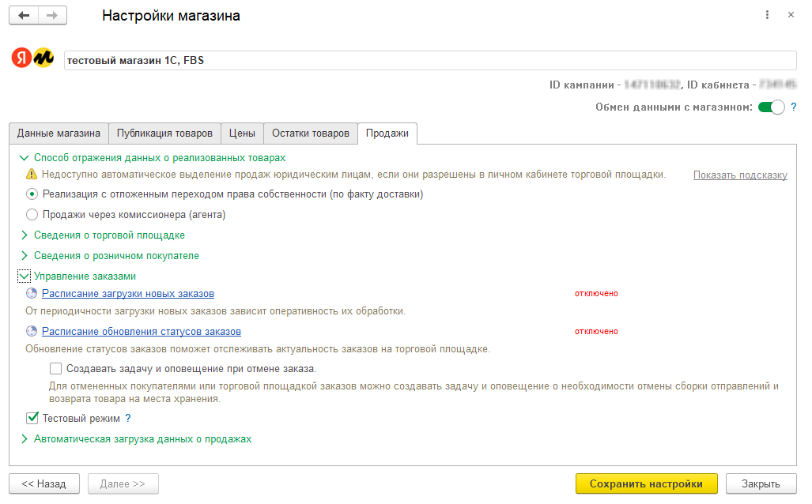The width and height of the screenshot is (812, 504).
Task: Enable Создавать задачу и оповещение checkbox
Action: tap(55, 368)
